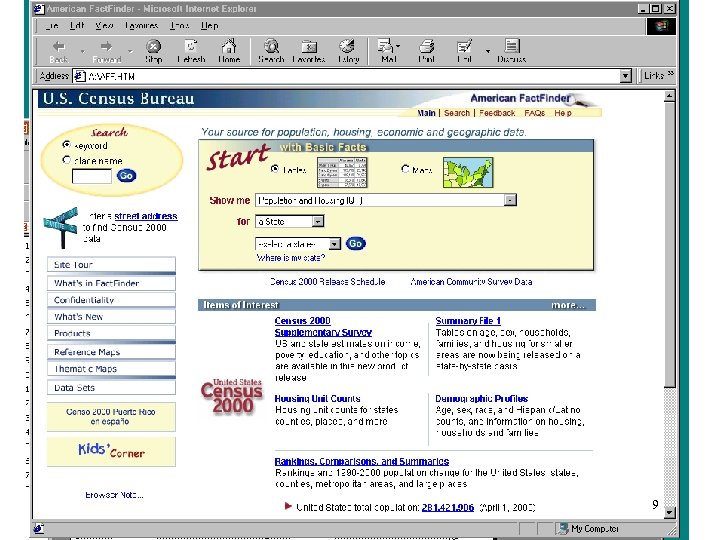This screenshot has width=720, height=540.
Task: Open the Favorites toolbar icon
Action: (x=309, y=46)
